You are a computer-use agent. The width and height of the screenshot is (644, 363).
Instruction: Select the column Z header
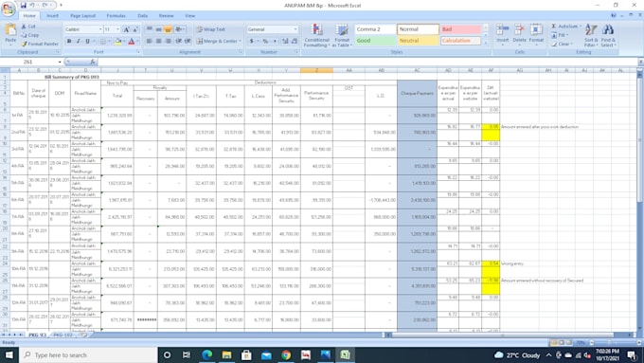click(316, 70)
